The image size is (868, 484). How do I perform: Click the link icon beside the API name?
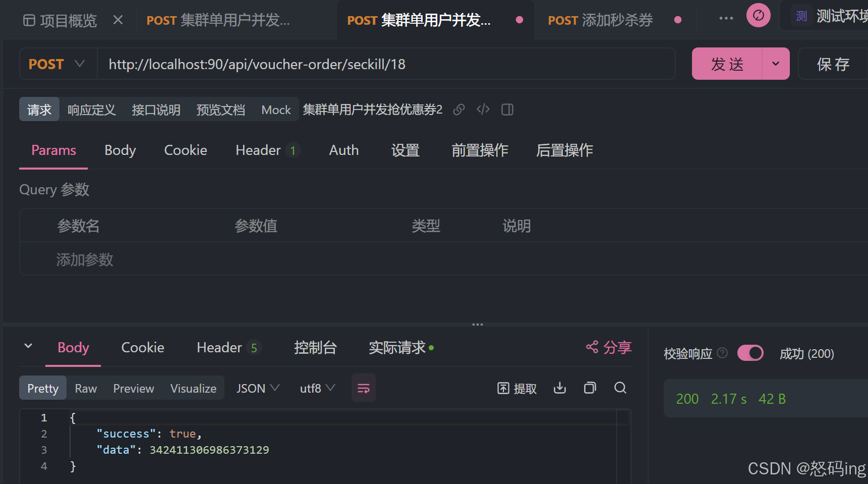coord(458,110)
